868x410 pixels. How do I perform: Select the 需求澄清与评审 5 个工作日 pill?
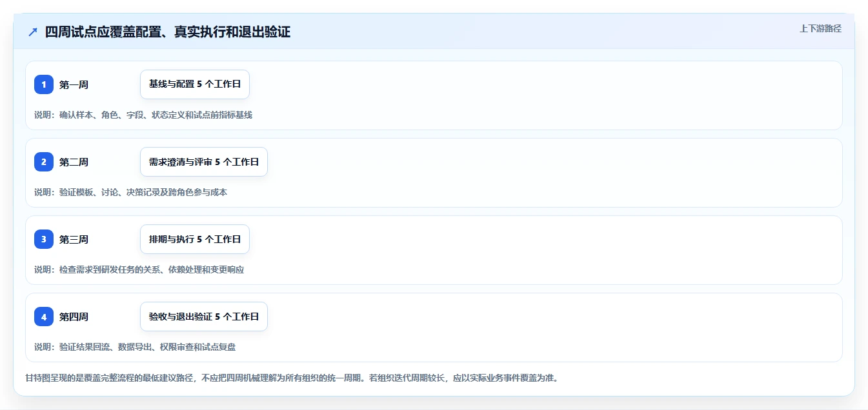204,162
